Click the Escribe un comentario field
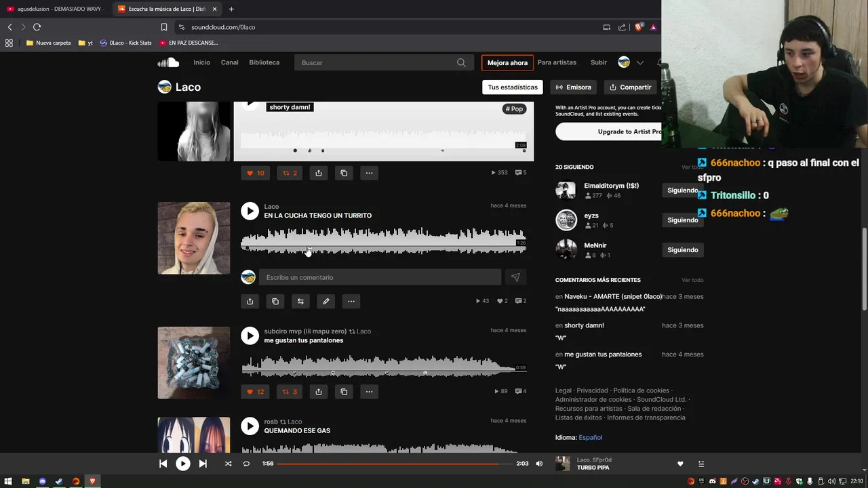868x488 pixels. (380, 277)
